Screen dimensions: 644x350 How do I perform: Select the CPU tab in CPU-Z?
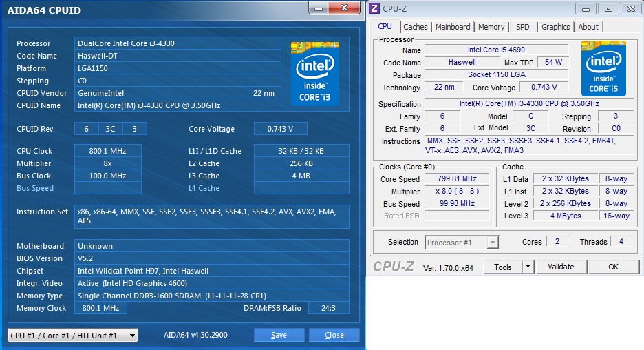[385, 26]
